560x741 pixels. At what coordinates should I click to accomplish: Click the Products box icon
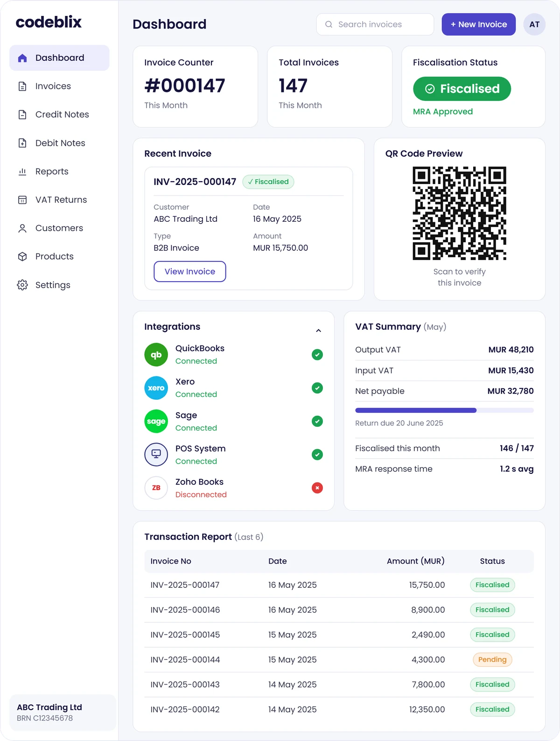[x=22, y=256]
